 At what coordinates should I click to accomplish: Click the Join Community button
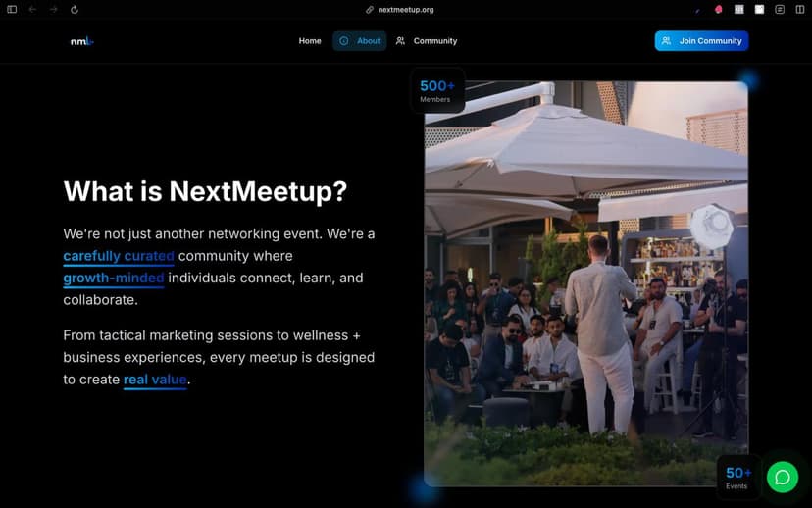click(x=701, y=41)
